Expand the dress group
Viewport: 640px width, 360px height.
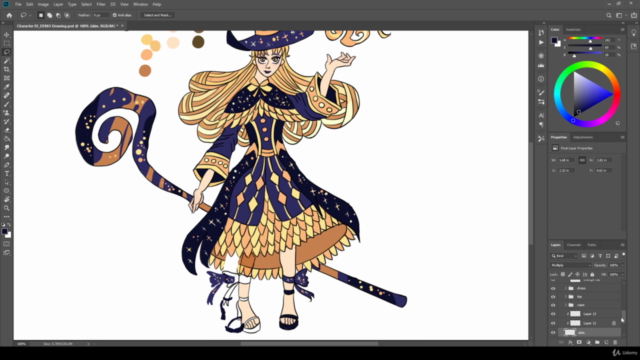click(x=566, y=288)
